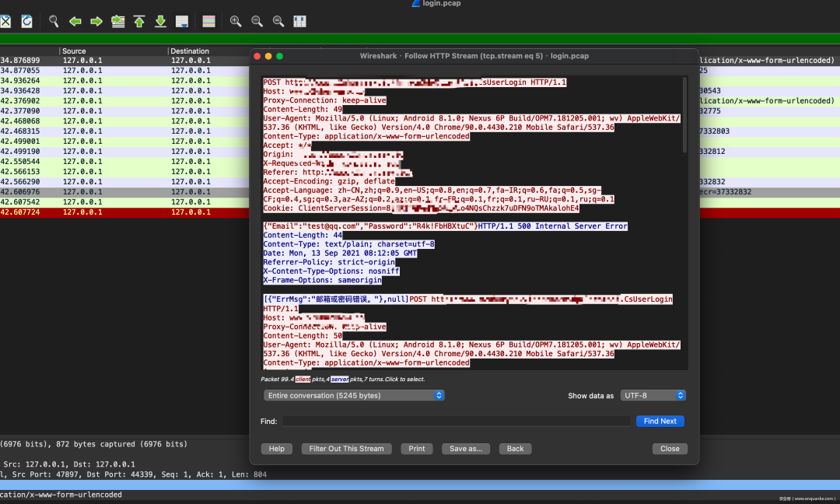This screenshot has height=504, width=840.
Task: Click the Date: Mon, 13 Sep 2021 line
Action: click(340, 254)
